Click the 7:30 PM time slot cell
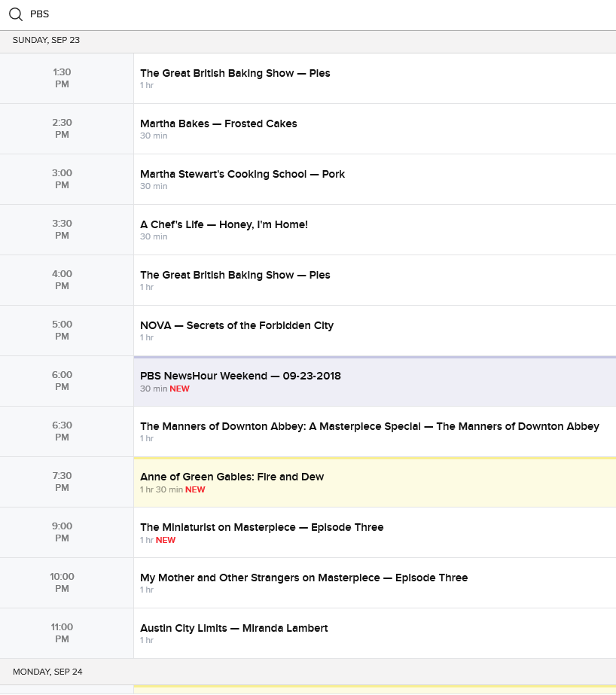616x695 pixels. click(63, 482)
